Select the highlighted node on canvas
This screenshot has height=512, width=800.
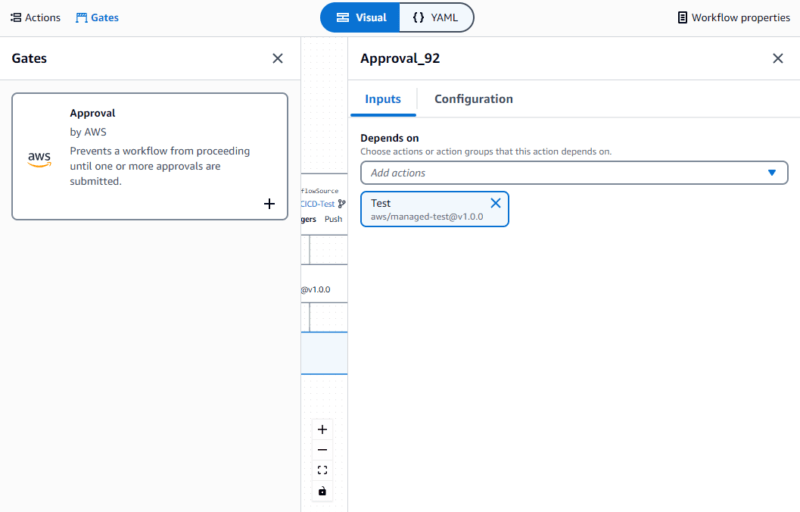(324, 353)
